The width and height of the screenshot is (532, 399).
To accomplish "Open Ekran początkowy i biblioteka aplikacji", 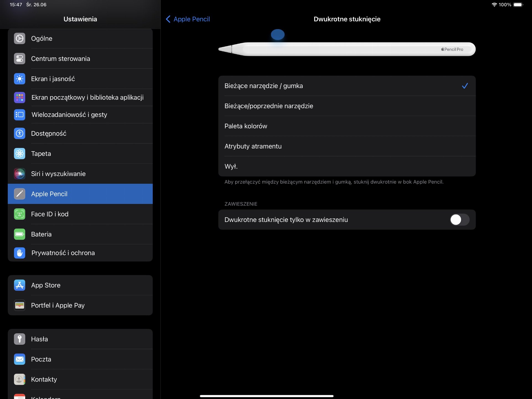I will click(x=80, y=97).
